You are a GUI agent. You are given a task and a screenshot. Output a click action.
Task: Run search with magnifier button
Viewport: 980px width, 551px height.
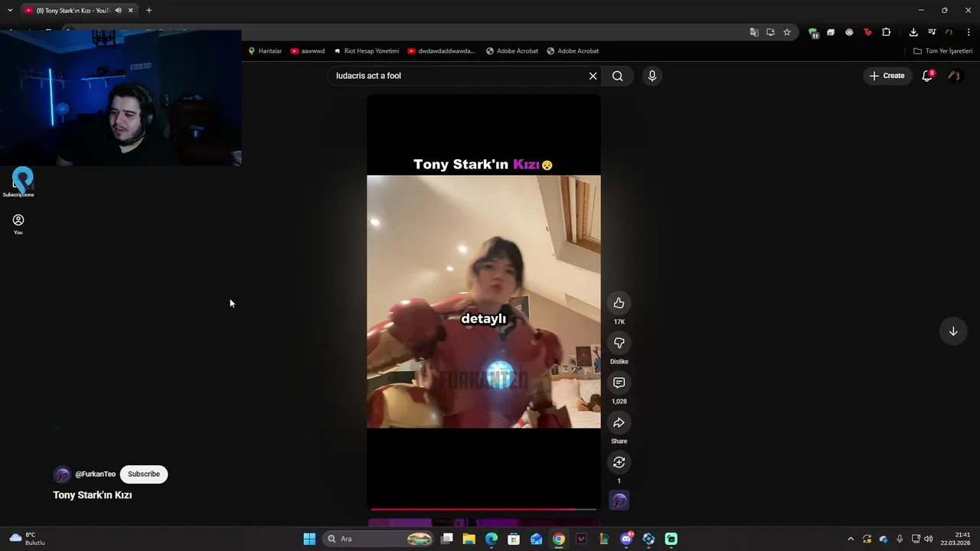point(617,76)
